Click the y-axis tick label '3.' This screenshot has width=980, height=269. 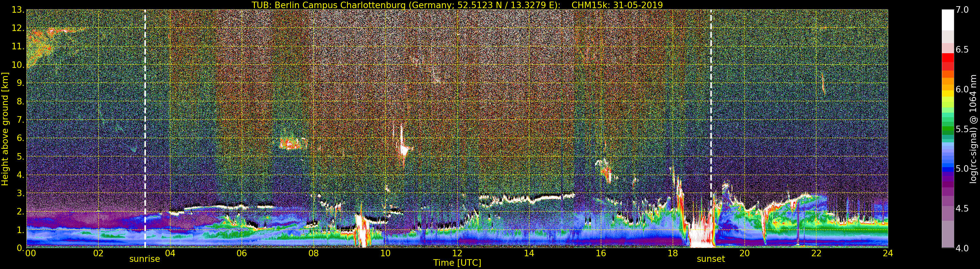click(x=20, y=193)
